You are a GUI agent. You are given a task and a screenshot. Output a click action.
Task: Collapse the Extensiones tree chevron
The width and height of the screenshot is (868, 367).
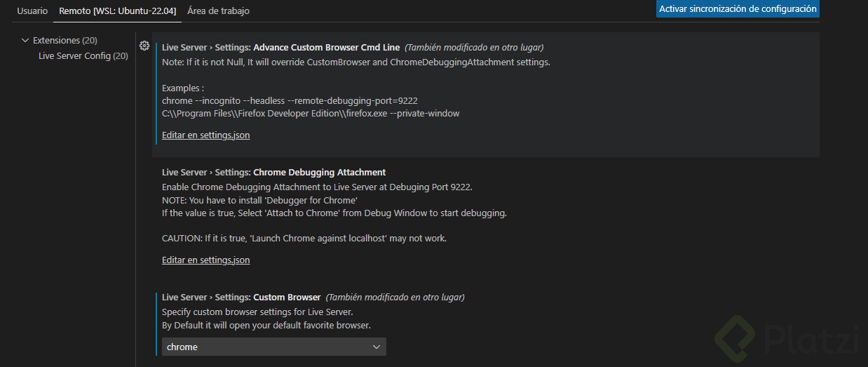pyautogui.click(x=25, y=41)
